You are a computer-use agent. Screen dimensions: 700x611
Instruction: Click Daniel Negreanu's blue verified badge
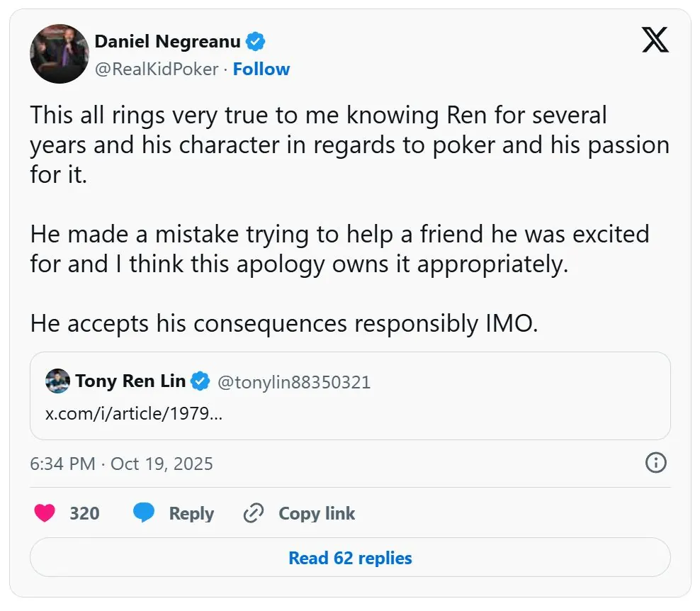pos(256,42)
